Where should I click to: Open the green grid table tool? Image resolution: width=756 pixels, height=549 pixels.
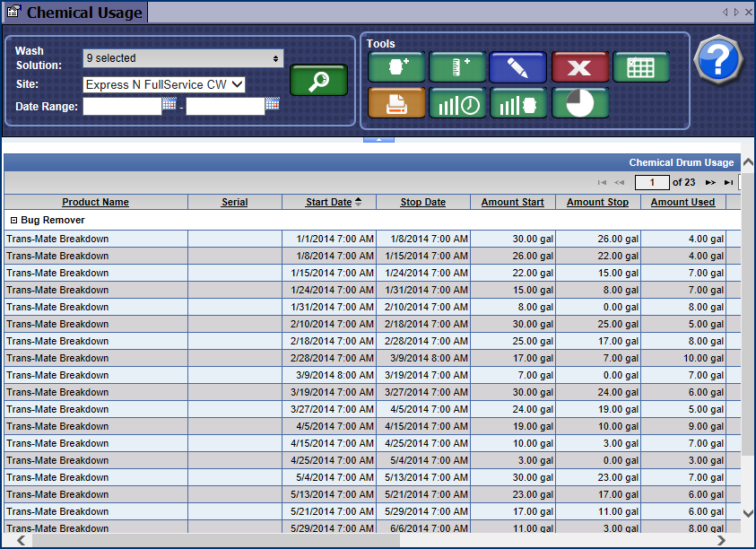click(640, 67)
